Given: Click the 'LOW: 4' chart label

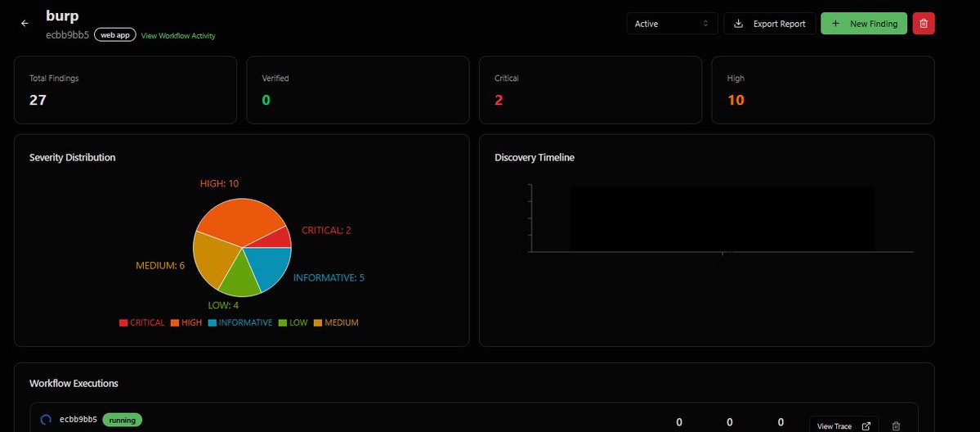Looking at the screenshot, I should pos(223,305).
